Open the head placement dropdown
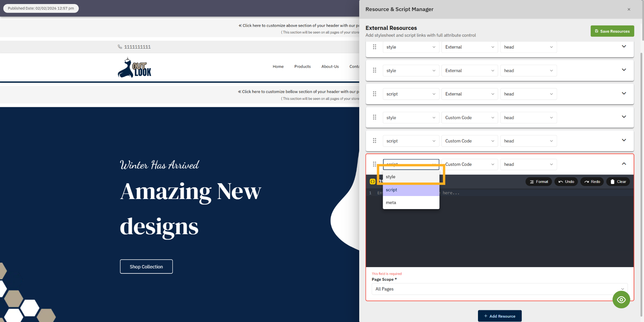644x322 pixels. point(528,164)
